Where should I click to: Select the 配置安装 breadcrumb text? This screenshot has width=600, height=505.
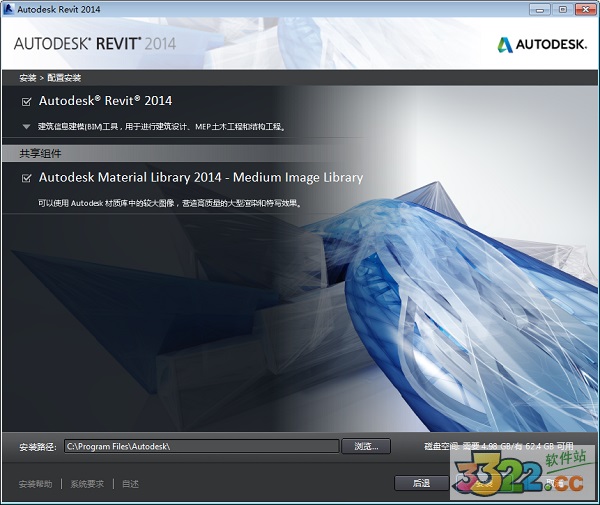[64, 78]
